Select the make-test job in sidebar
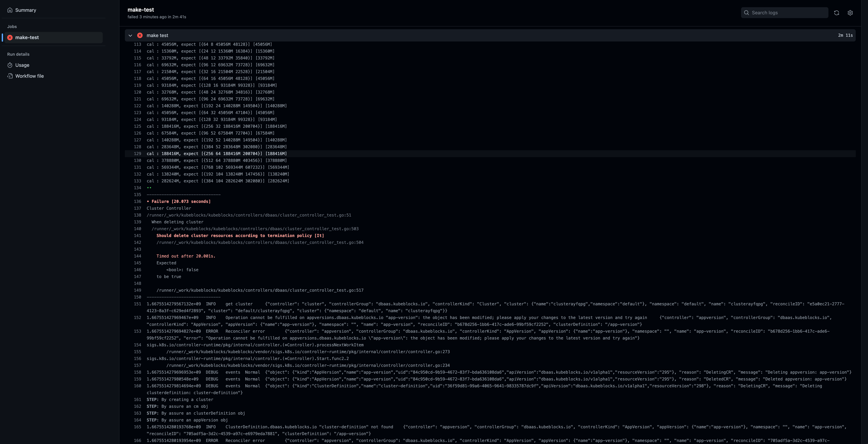The width and height of the screenshot is (868, 444). coord(53,37)
